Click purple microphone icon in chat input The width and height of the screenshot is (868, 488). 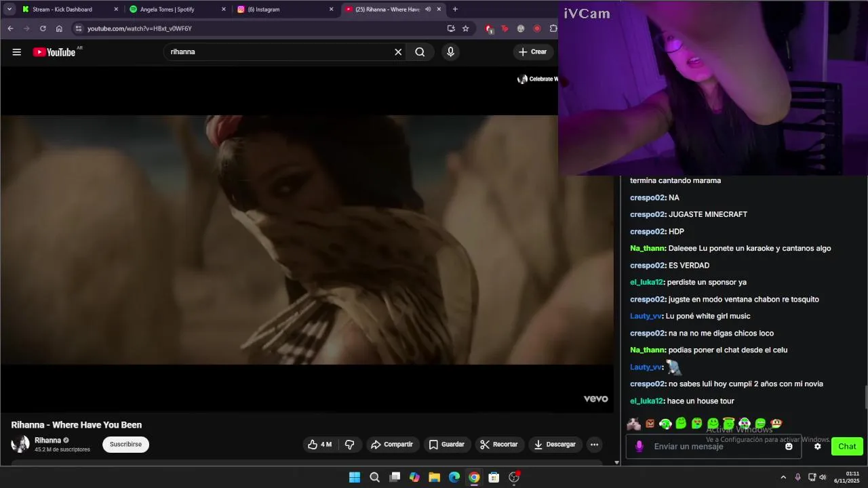tap(639, 447)
